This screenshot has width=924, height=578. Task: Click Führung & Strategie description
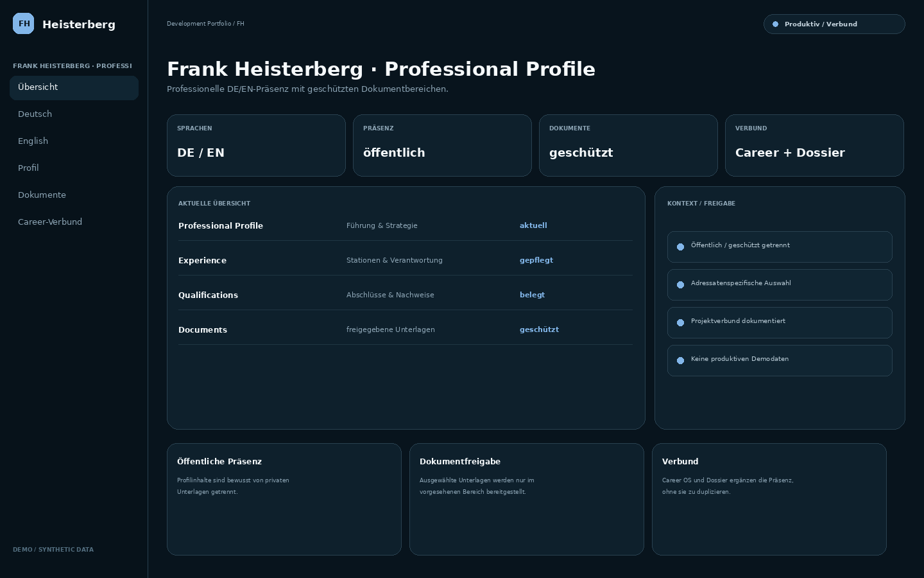tap(382, 225)
